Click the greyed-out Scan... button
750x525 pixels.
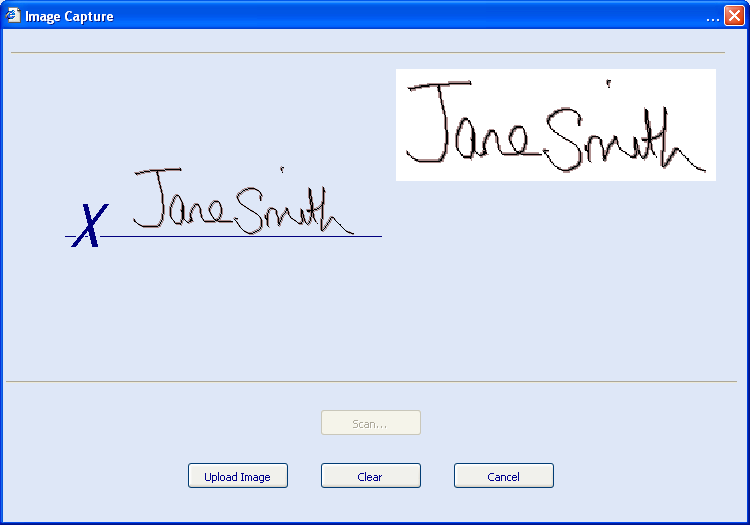click(x=370, y=423)
